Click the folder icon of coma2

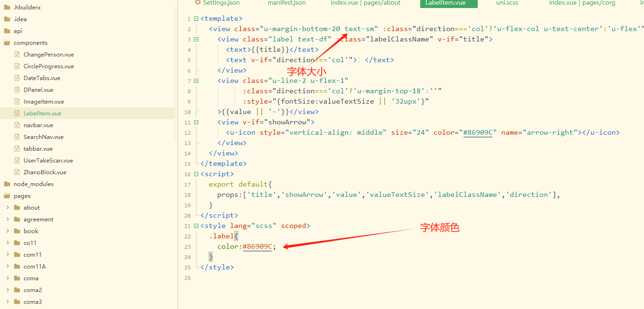(x=17, y=290)
